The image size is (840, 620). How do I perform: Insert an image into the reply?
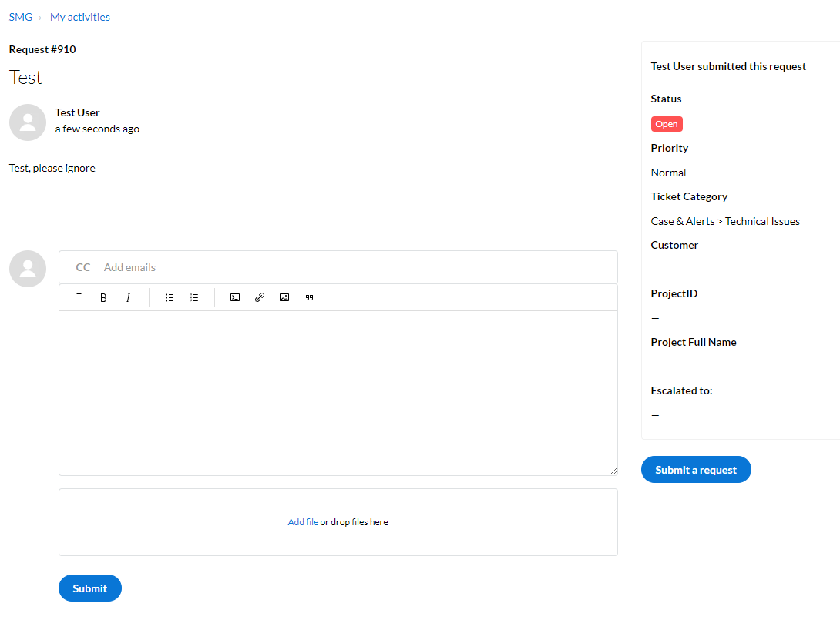pos(284,298)
